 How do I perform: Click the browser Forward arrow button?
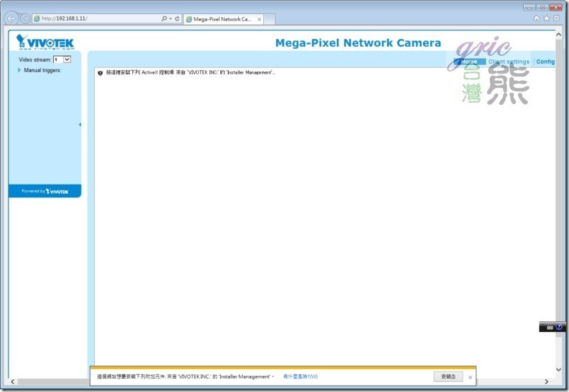tap(25, 18)
